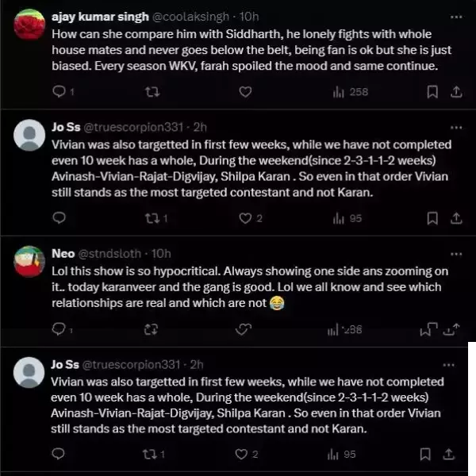Like ajay kumar singh's tweet
Screen dimensions: 476x476
pos(245,92)
